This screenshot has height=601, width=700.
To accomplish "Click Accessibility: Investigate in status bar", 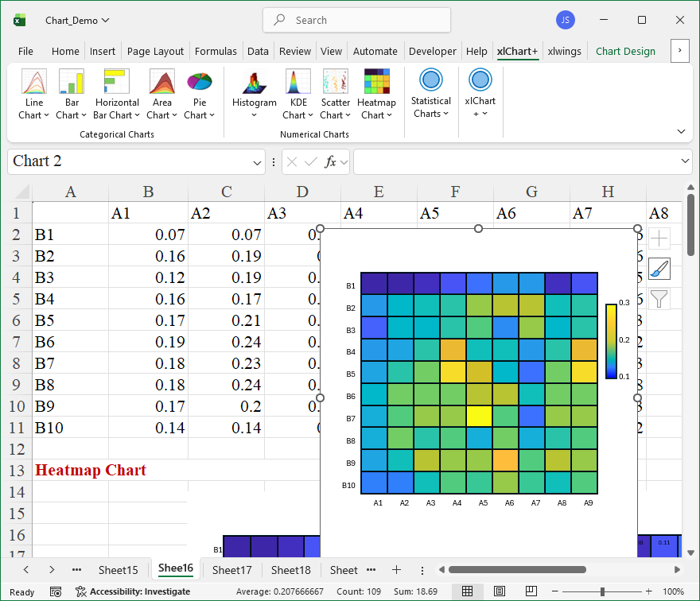I will 133,591.
